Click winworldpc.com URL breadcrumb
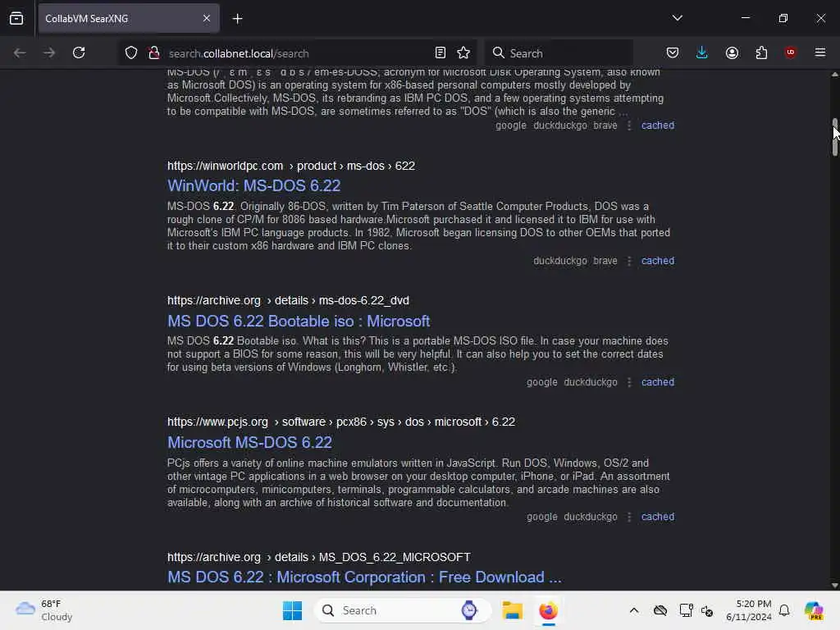Screen dimensions: 840x630 (x=291, y=166)
